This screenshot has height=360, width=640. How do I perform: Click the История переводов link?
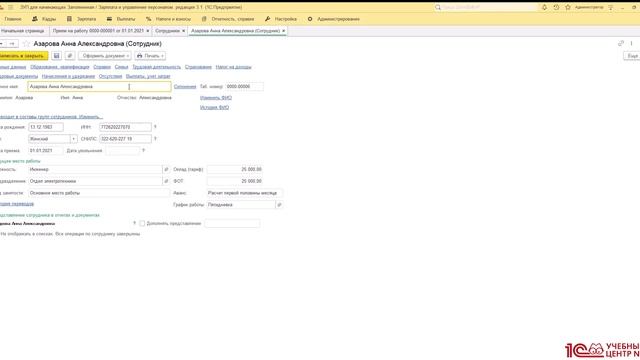tap(17, 204)
